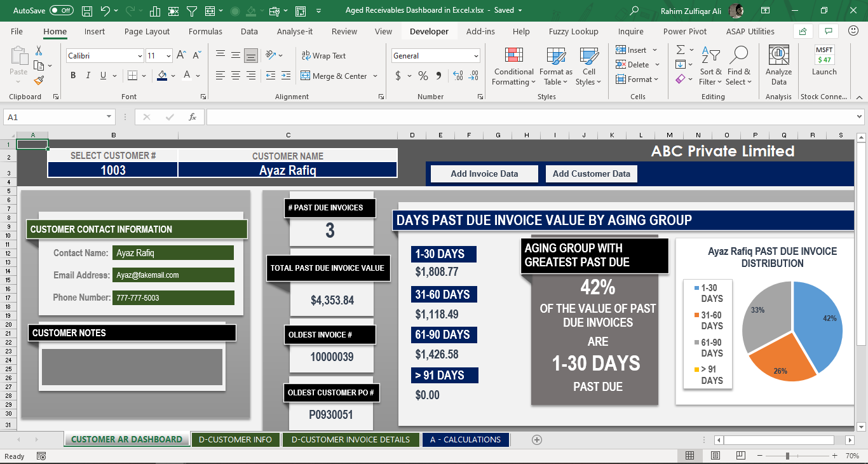Click the Add Customer Data button

592,174
